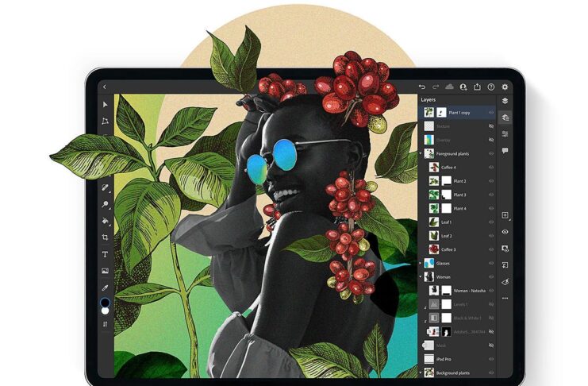
Task: Select the Spot Healing brush tool
Action: [x=105, y=187]
